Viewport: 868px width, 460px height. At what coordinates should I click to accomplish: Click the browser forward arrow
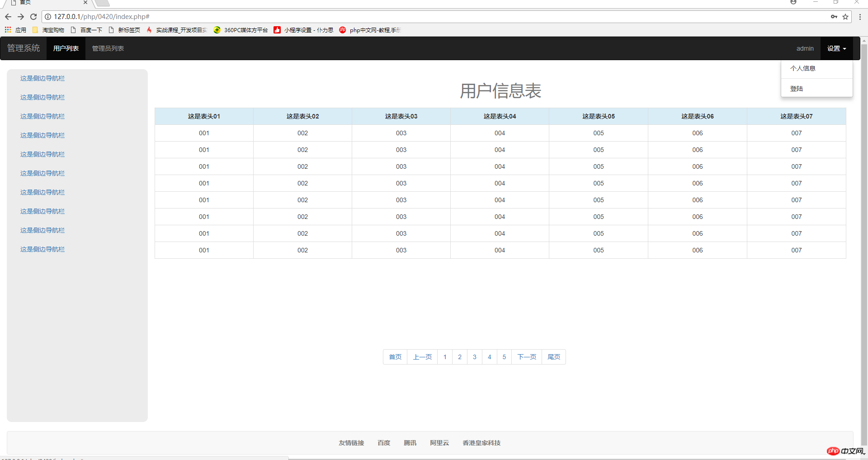point(21,17)
